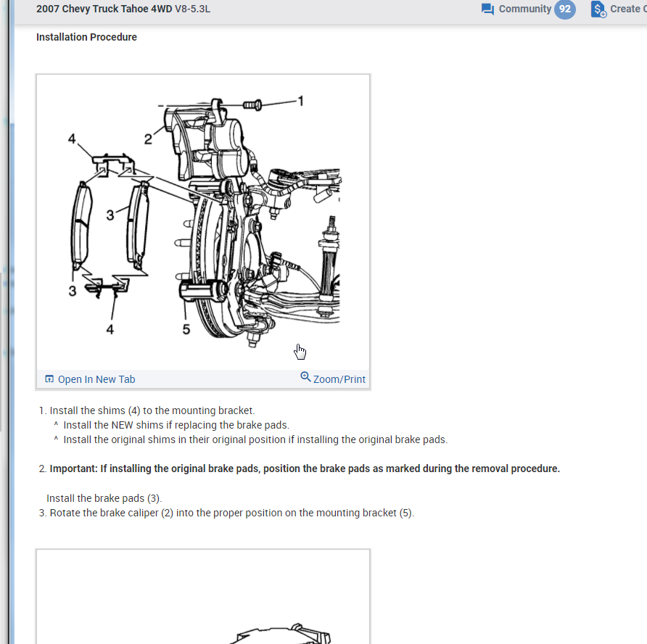Click line 'Install the NEW shims if replacing the brake pads.'
647x644 pixels.
[176, 425]
